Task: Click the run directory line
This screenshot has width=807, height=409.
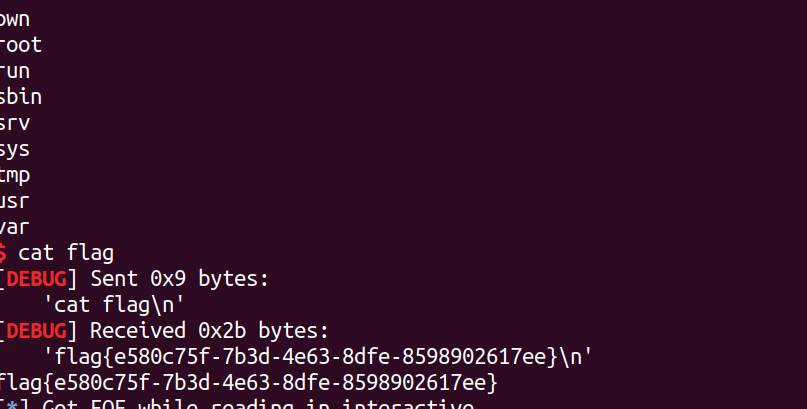Action: tap(15, 71)
